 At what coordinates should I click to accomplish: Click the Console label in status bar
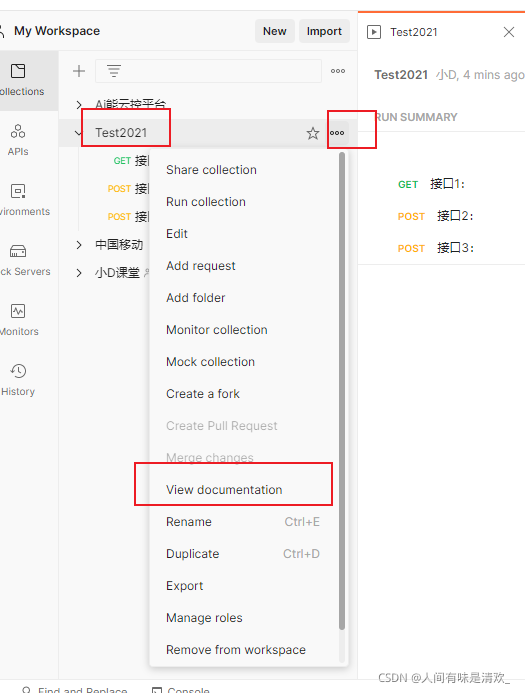(189, 690)
